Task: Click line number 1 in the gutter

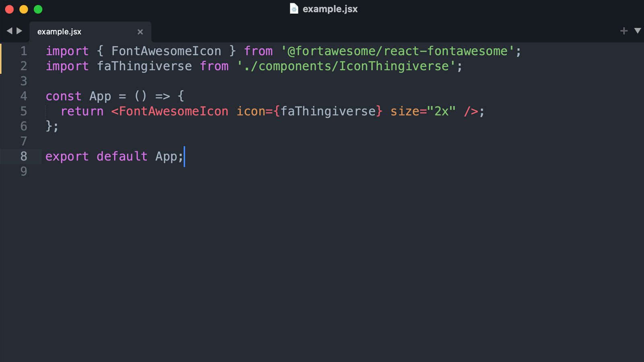Action: coord(23,51)
